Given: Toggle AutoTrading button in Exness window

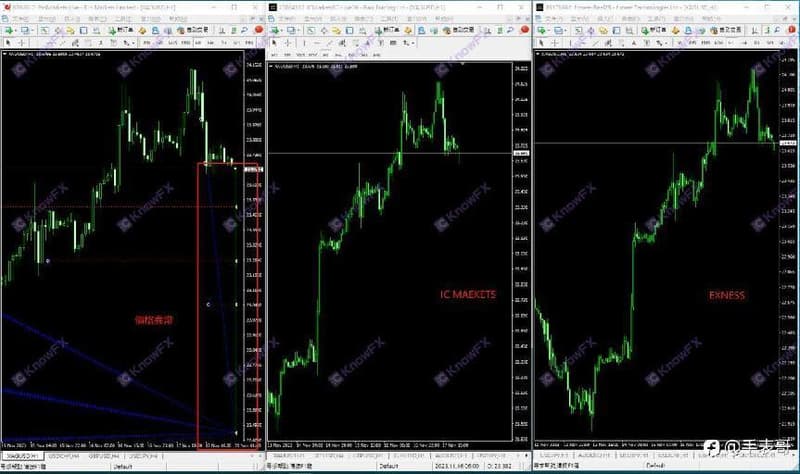Looking at the screenshot, I should 727,30.
